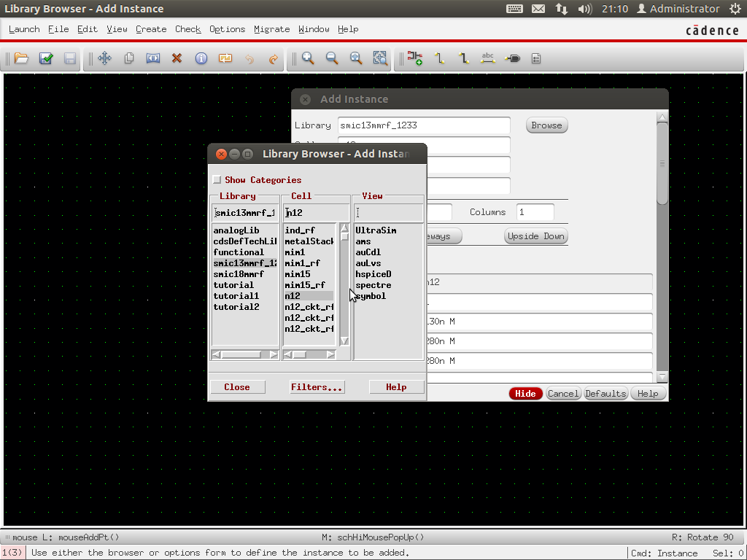This screenshot has height=560, width=747.
Task: Select the Create Pin icon
Action: tap(512, 58)
